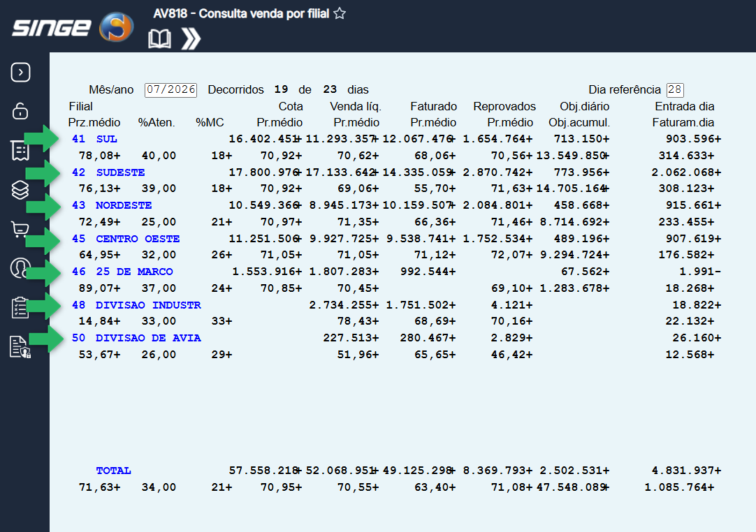
Task: Open filial 45 CENTRO OESTE
Action: tap(126, 239)
